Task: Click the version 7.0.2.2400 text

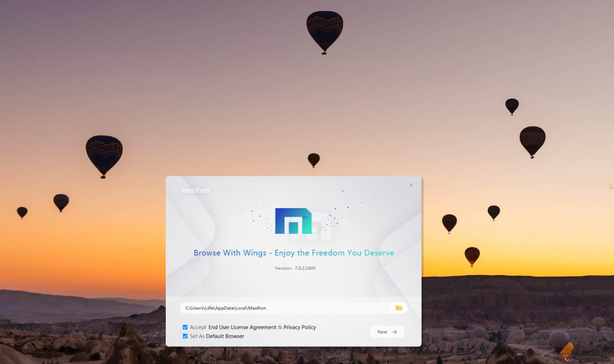Action: pyautogui.click(x=295, y=268)
